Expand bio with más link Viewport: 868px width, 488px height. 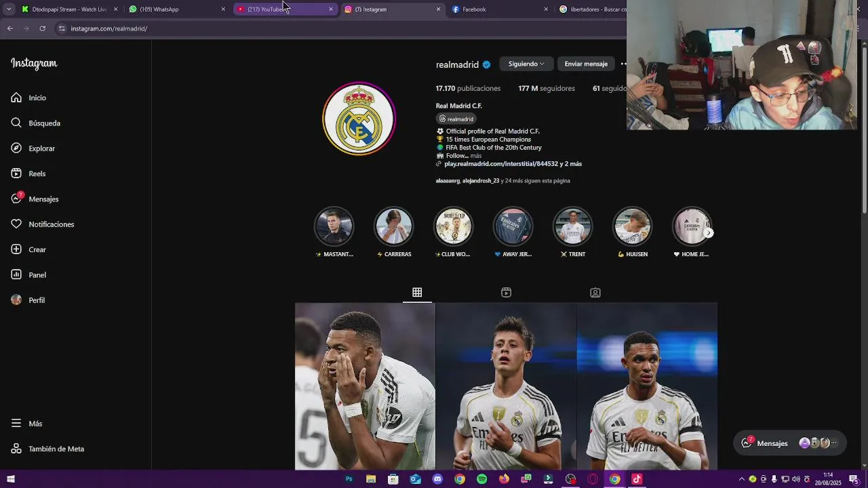(475, 156)
